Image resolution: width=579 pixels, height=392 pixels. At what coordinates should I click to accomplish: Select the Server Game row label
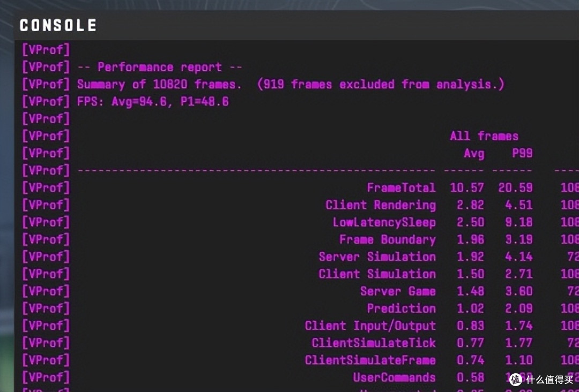click(398, 291)
